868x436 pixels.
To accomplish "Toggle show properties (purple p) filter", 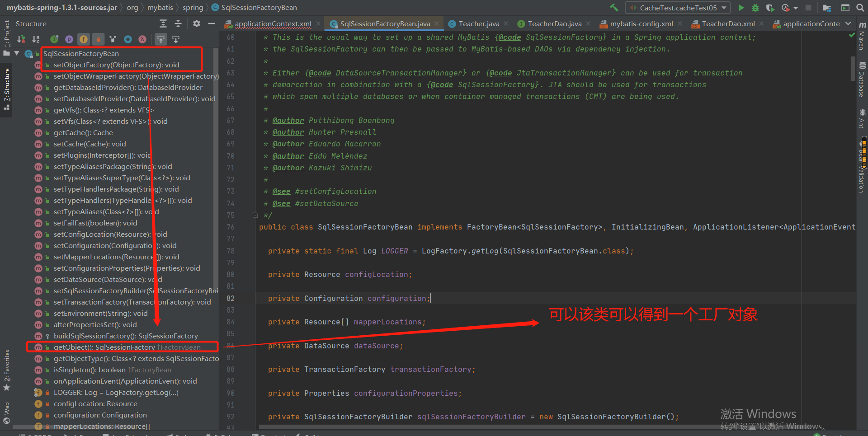I will click(x=69, y=39).
